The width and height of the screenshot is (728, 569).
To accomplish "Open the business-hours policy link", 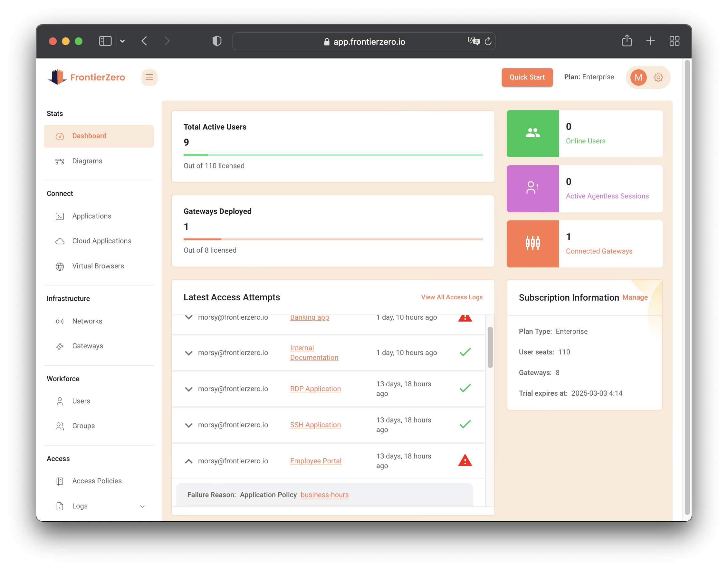I will (325, 495).
